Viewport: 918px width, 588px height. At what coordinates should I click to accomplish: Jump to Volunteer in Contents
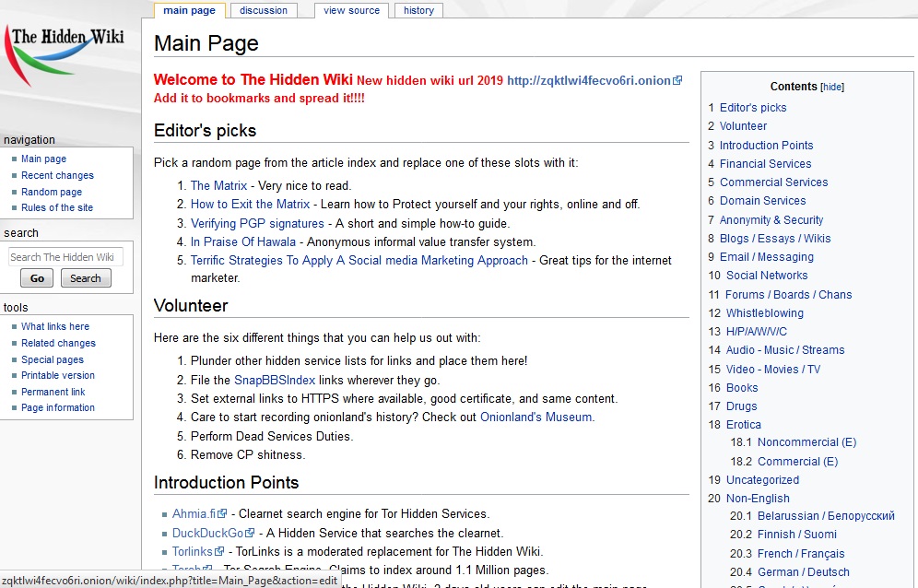[743, 126]
